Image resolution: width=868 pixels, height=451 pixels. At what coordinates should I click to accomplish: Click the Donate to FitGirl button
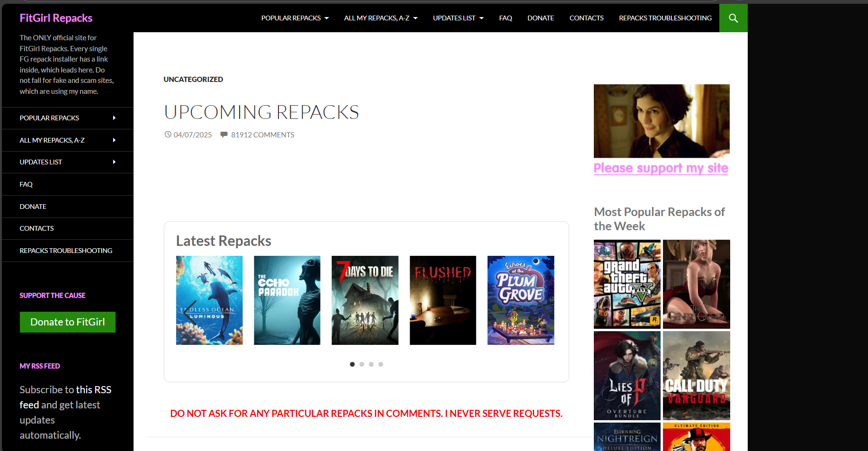click(68, 322)
